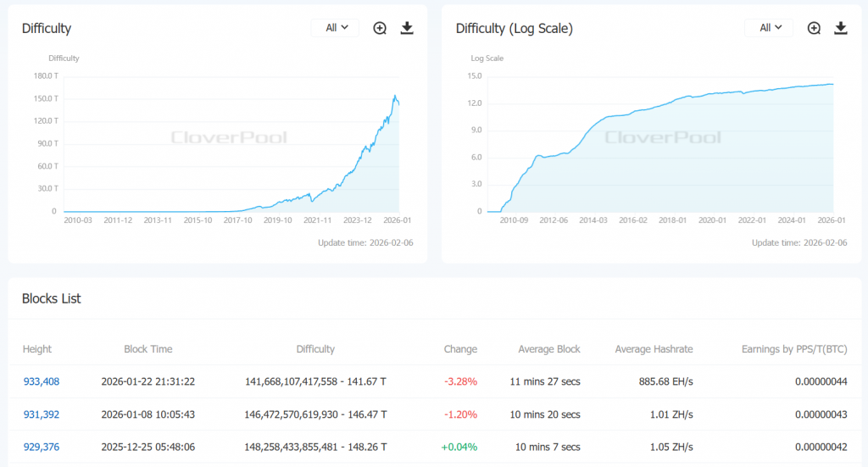868x467 pixels.
Task: Click the Height column header
Action: pyautogui.click(x=37, y=349)
